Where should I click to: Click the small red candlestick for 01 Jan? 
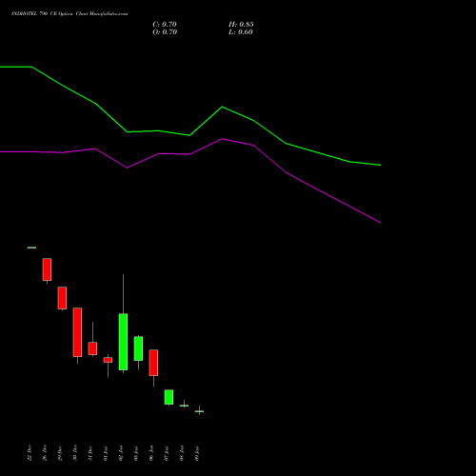(x=108, y=360)
